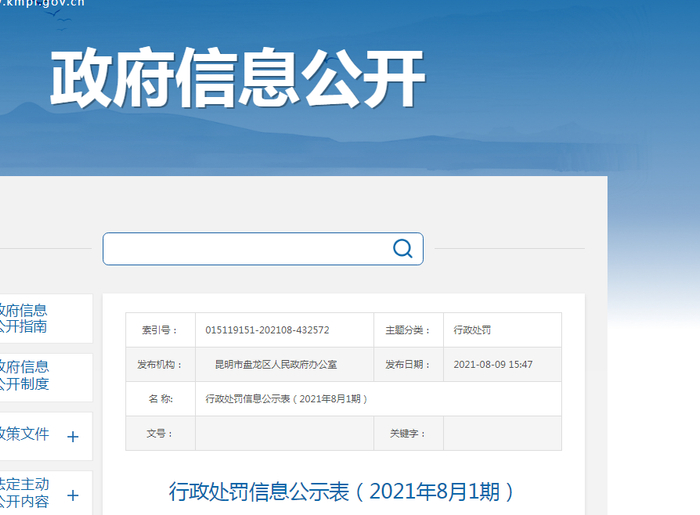Click the 发布机构 label cell
This screenshot has width=700, height=515.
(160, 365)
